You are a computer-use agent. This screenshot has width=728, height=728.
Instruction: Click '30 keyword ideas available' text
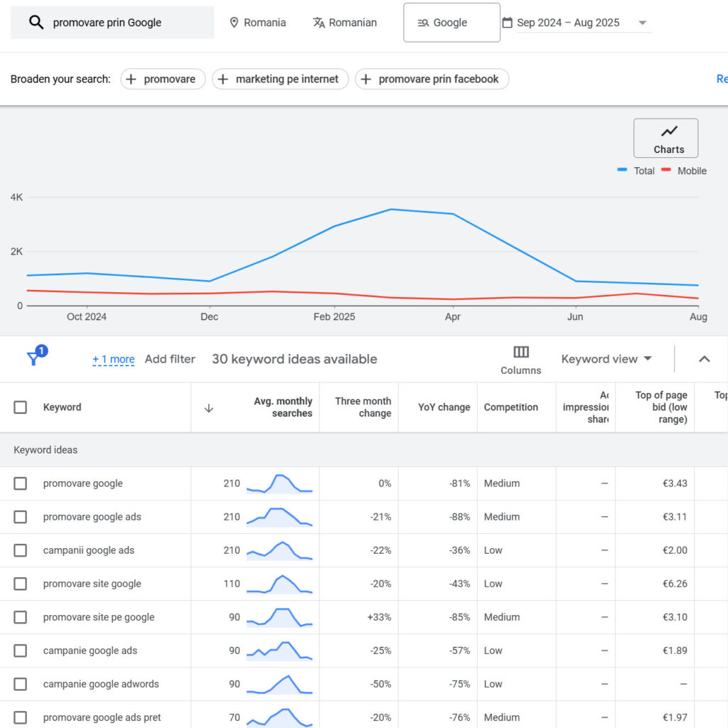[x=294, y=359]
